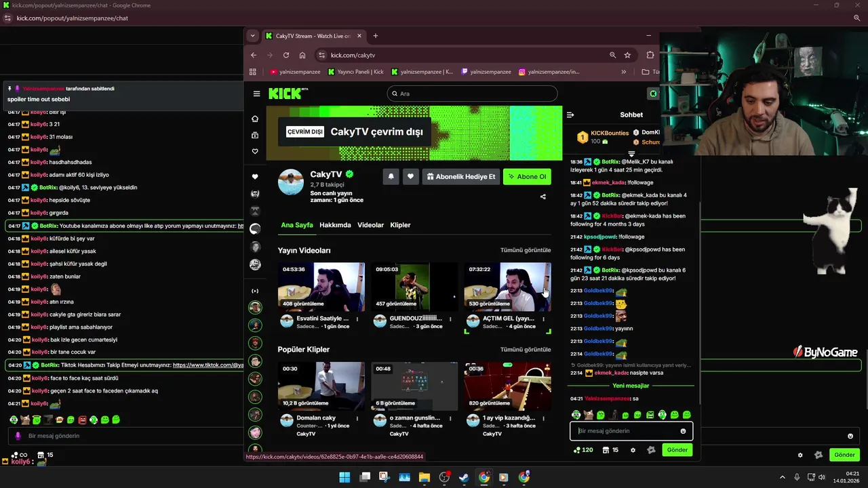Open Steam from the taskbar

point(464,477)
